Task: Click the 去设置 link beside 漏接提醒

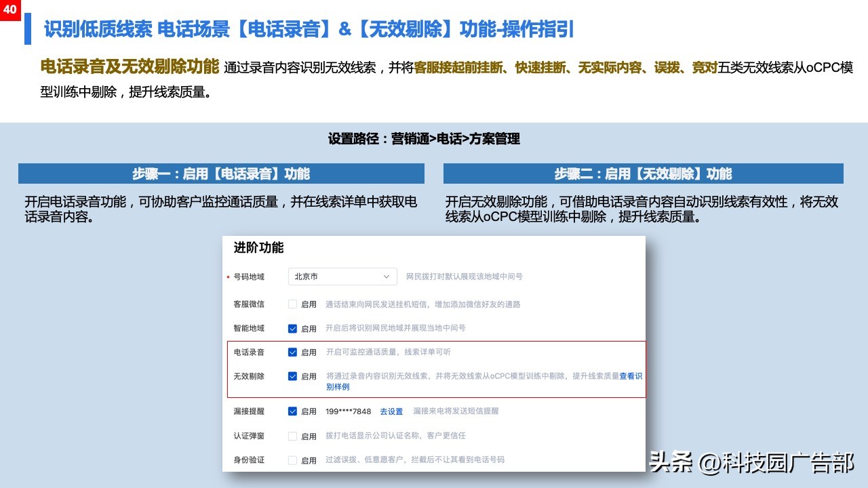Action: coord(391,411)
